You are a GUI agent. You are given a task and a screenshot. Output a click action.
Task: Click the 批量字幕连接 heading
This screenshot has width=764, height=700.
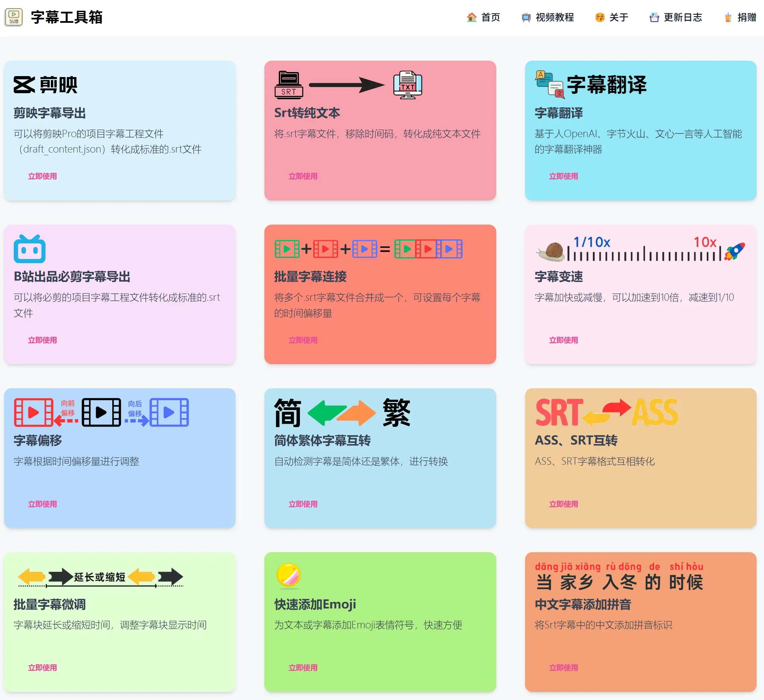coord(310,277)
